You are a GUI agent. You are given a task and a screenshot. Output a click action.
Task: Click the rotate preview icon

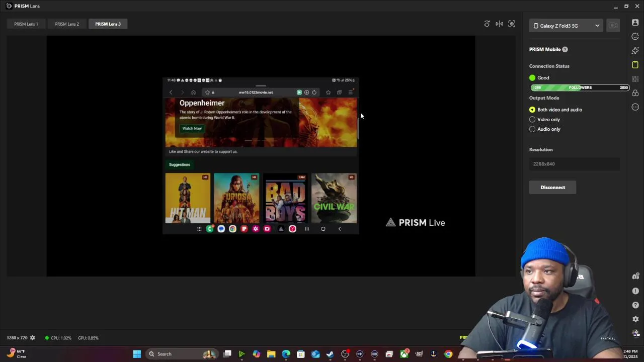[x=487, y=24]
